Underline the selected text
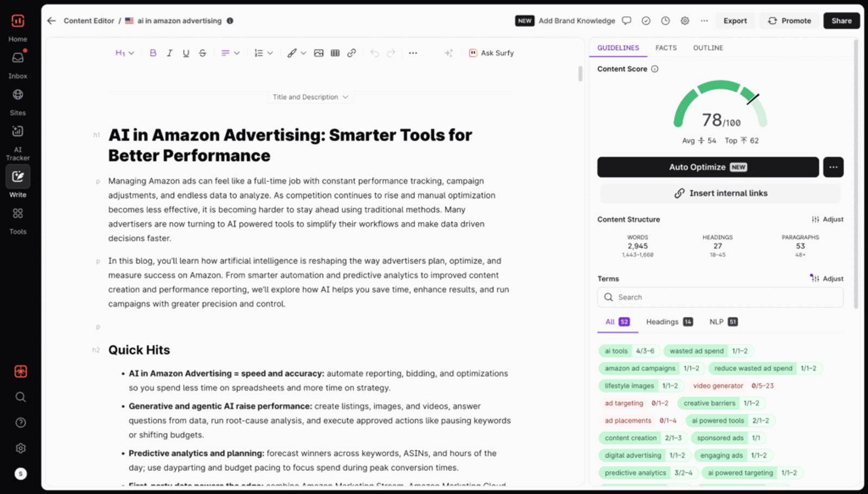 coord(186,53)
